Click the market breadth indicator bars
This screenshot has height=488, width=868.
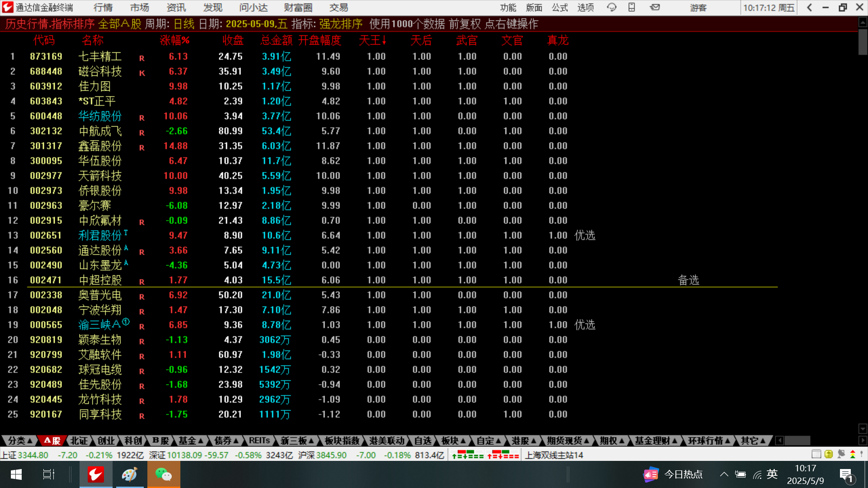point(468,455)
